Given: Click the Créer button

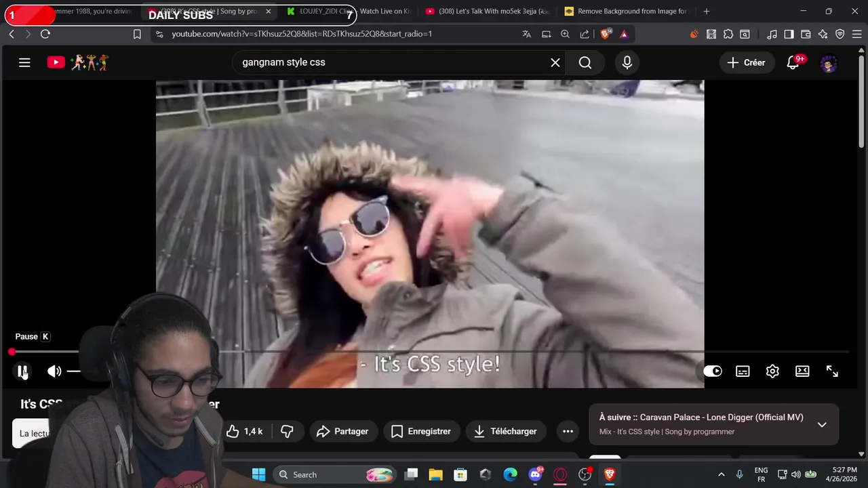Looking at the screenshot, I should (747, 62).
